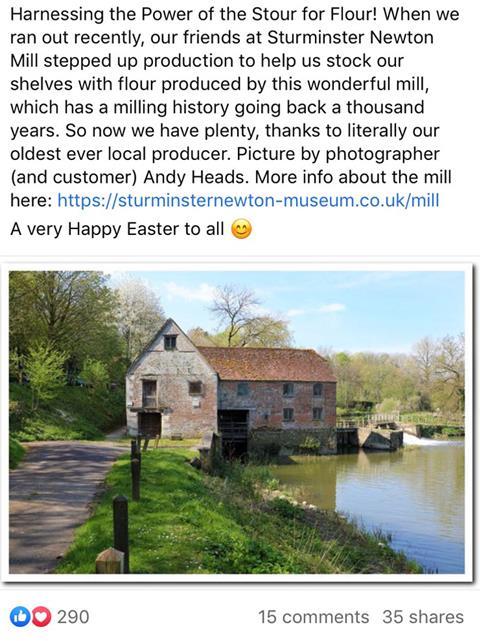
Task: Click the mill's tiled roof in the photo
Action: tap(268, 364)
